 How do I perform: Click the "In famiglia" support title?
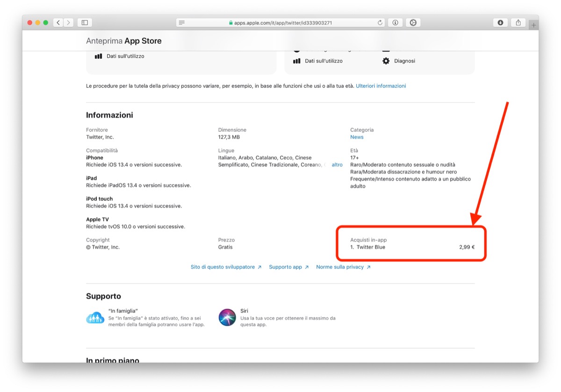pos(123,311)
